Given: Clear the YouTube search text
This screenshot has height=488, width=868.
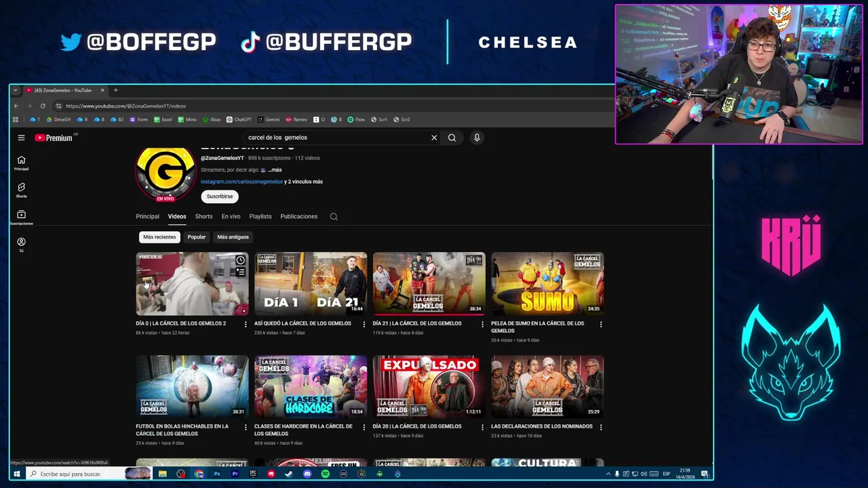Looking at the screenshot, I should (434, 138).
